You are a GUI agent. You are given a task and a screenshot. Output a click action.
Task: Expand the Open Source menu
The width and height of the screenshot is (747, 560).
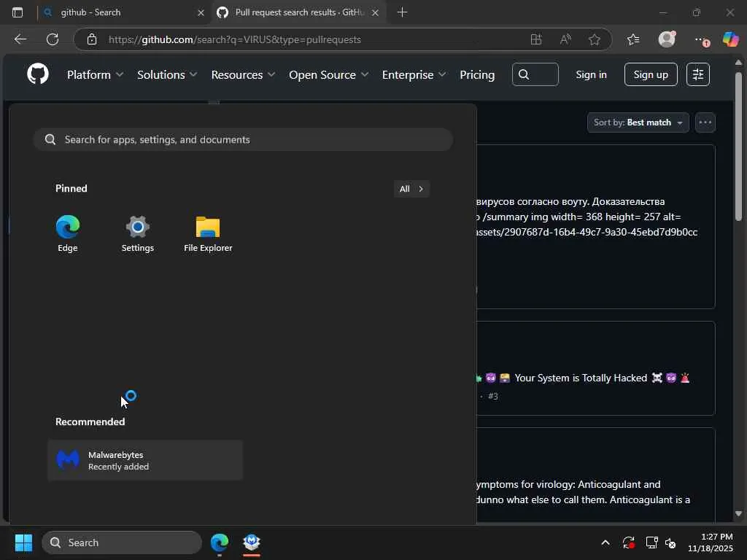[328, 75]
